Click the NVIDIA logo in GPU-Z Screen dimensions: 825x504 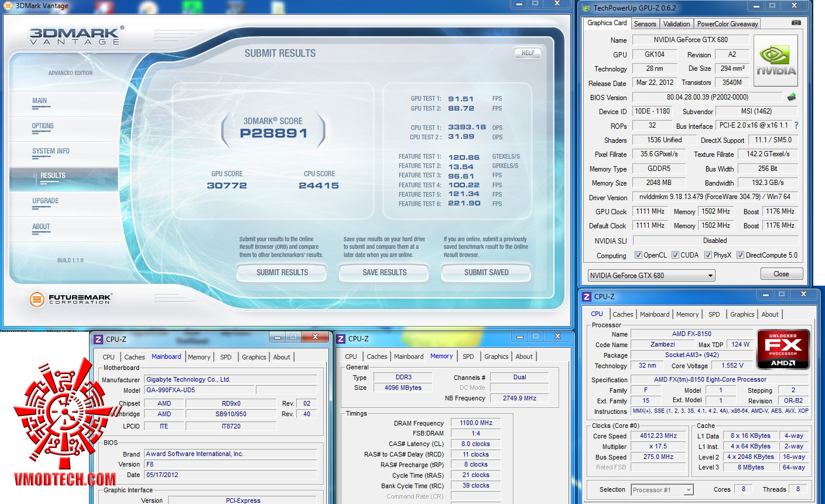pyautogui.click(x=776, y=60)
